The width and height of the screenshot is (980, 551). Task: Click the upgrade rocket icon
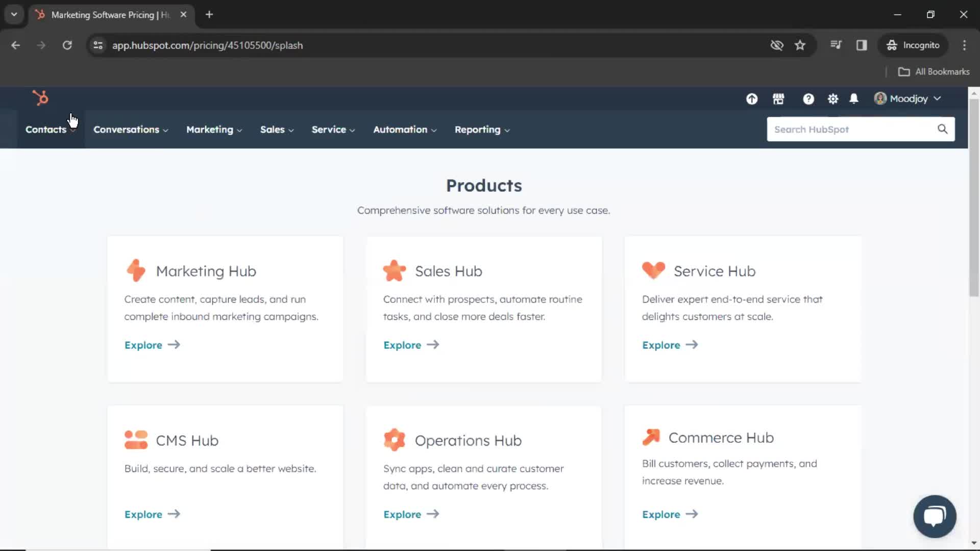tap(752, 99)
